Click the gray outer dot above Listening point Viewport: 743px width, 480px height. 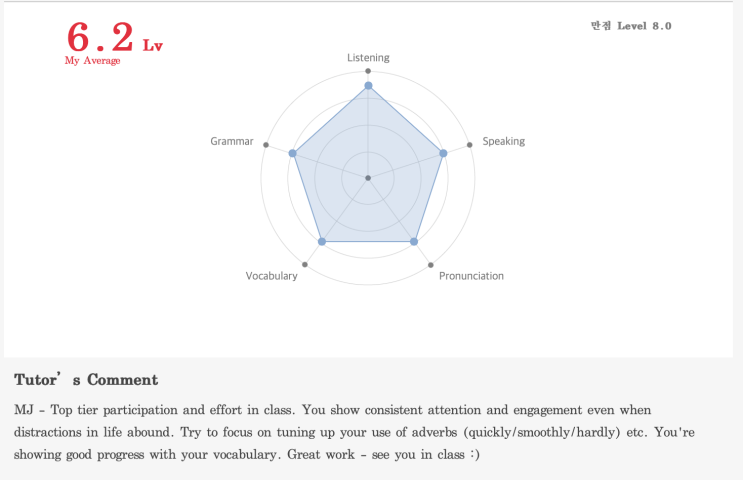tap(368, 71)
